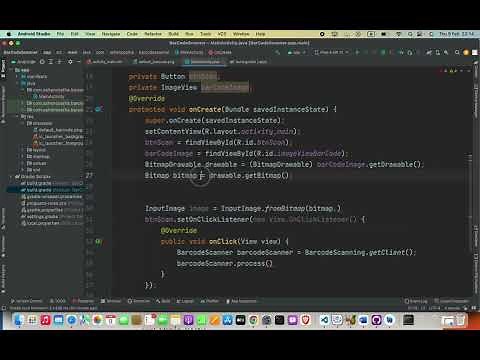The image size is (480, 360).
Task: Open the Build tool window
Action: (x=163, y=301)
